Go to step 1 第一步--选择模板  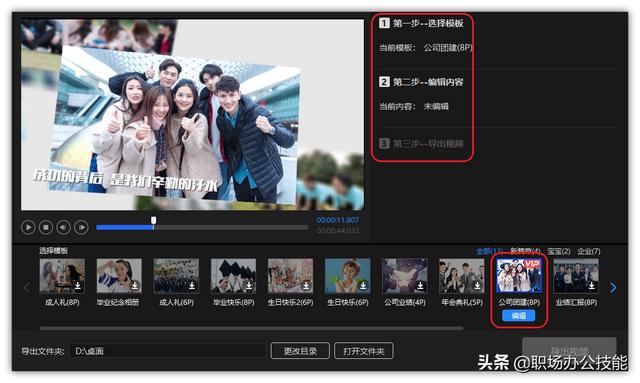tap(422, 23)
